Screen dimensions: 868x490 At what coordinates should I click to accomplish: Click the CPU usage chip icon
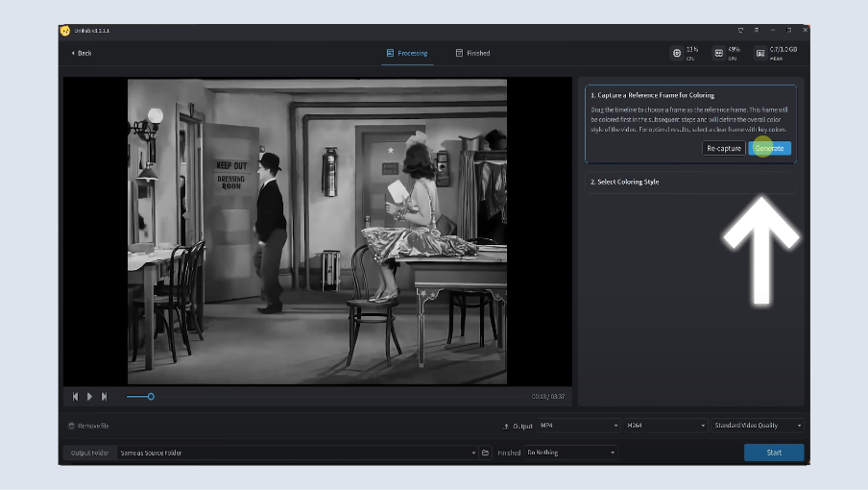click(x=677, y=53)
